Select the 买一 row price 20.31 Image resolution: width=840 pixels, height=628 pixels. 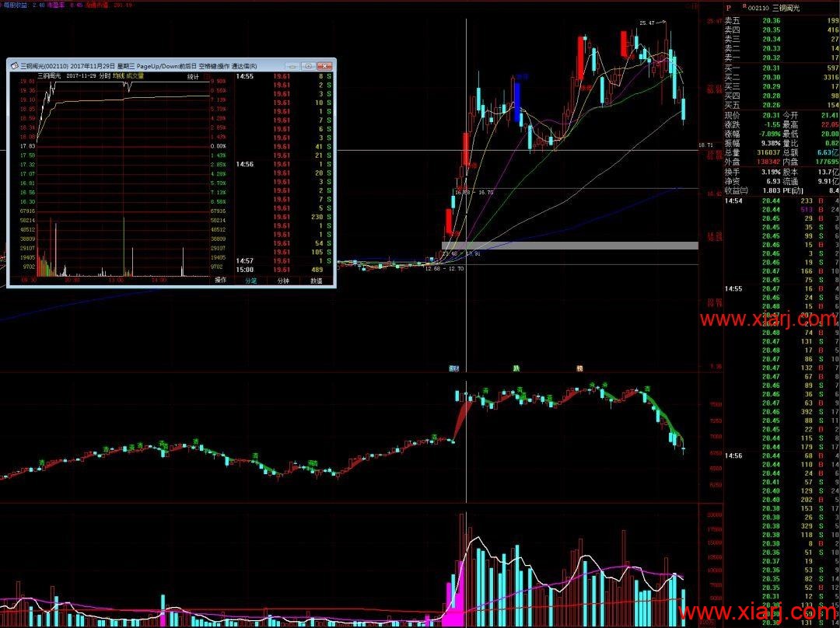772,68
